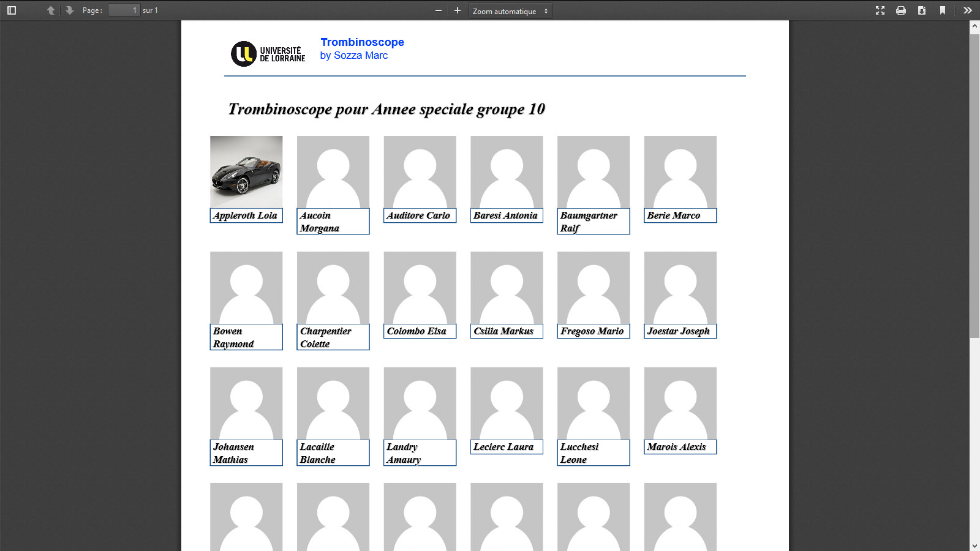Download the PDF file

click(922, 10)
